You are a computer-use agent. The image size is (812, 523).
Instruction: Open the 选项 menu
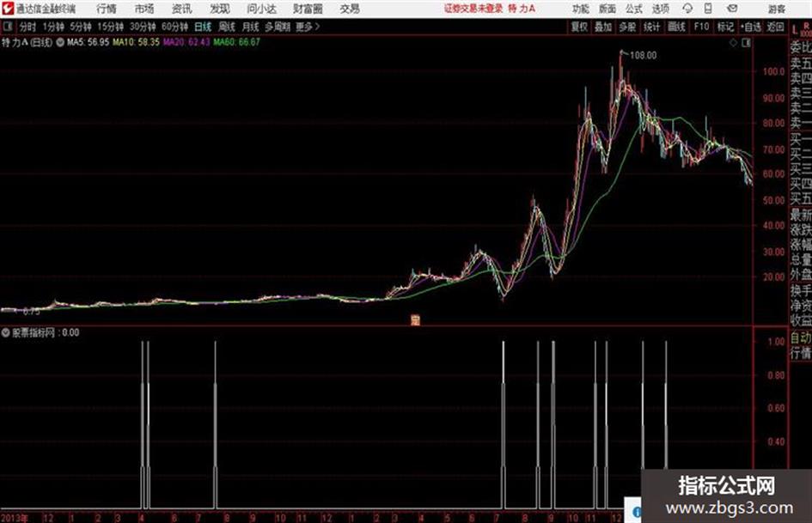[660, 9]
